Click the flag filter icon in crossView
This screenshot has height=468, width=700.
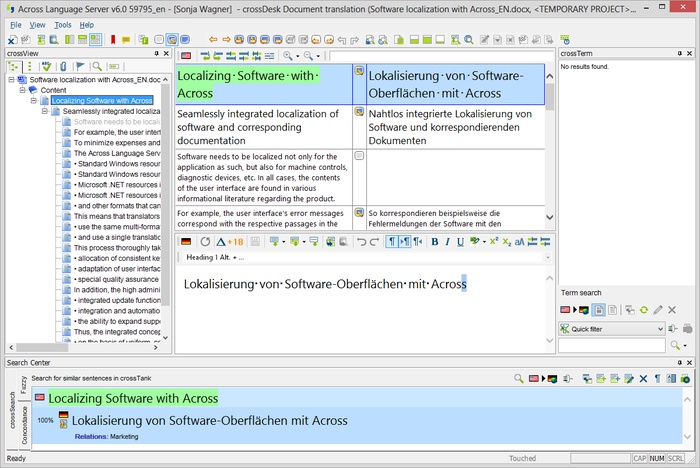click(80, 67)
